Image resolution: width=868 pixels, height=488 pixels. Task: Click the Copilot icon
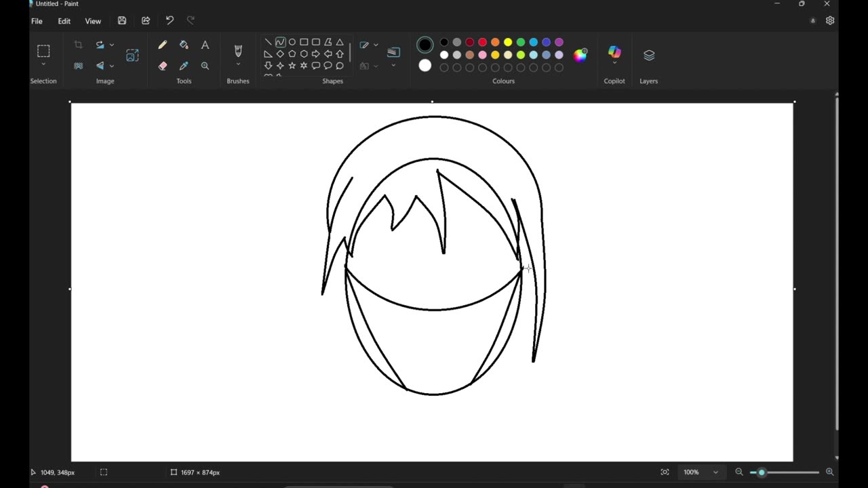click(614, 52)
